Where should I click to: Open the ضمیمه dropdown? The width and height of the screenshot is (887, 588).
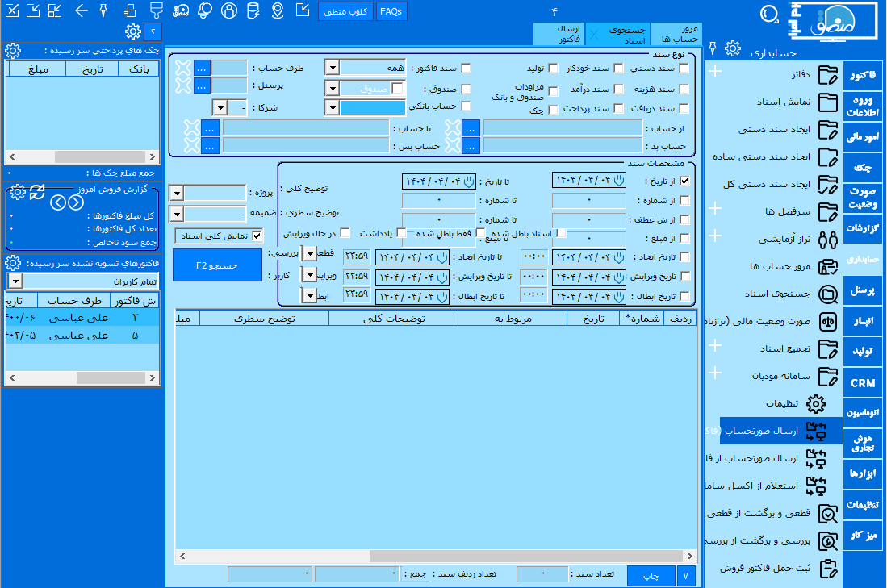pos(177,214)
